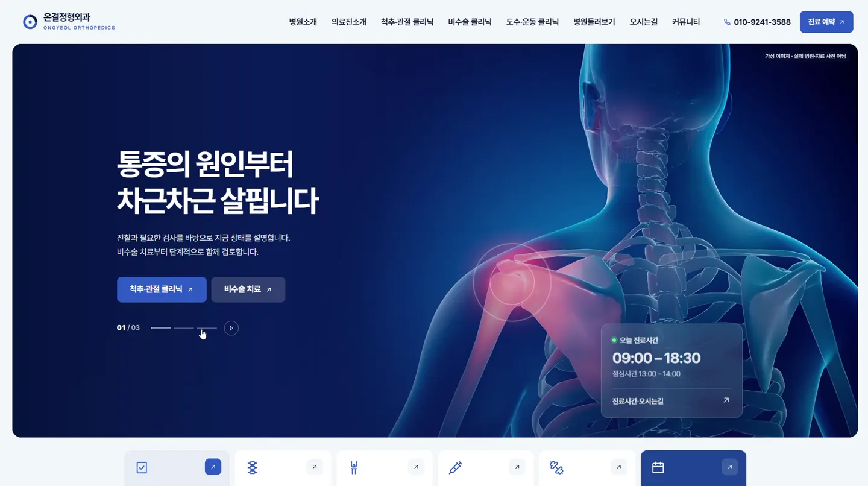Open 척추·관절 클리닉 in the top navigation
Viewport: 868px width, 486px height.
tap(407, 22)
